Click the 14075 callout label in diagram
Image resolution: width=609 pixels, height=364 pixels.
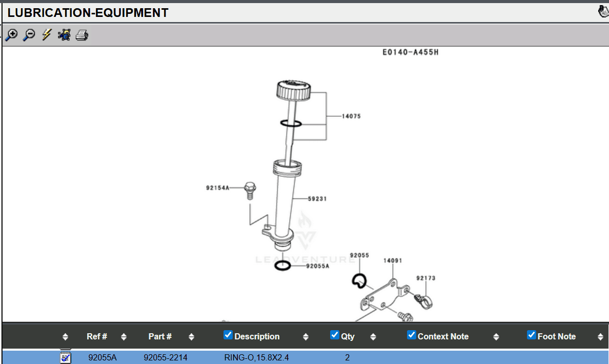pyautogui.click(x=352, y=116)
